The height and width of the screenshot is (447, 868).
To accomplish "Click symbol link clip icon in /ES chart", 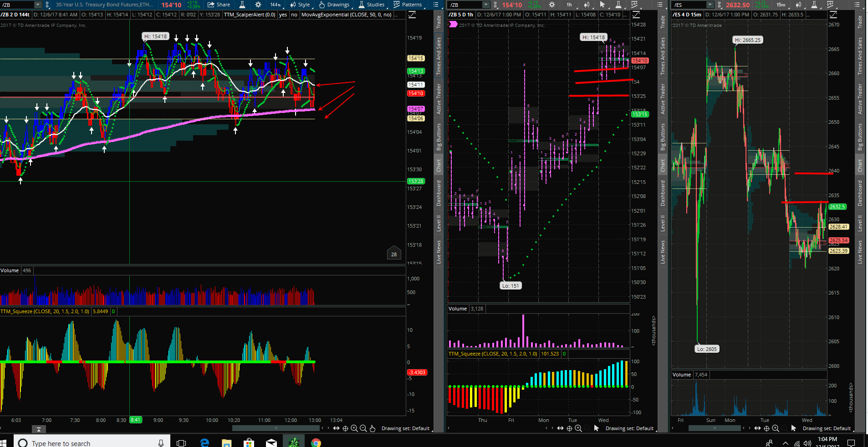I will (x=720, y=5).
